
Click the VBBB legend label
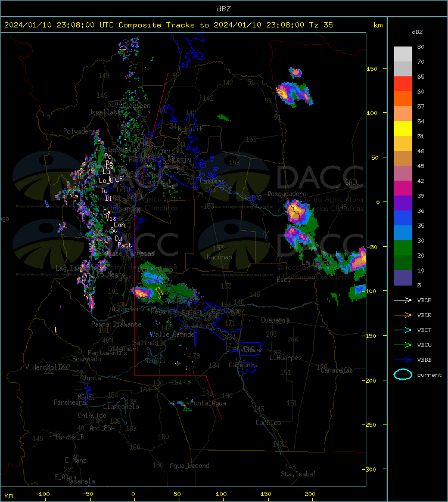[424, 360]
